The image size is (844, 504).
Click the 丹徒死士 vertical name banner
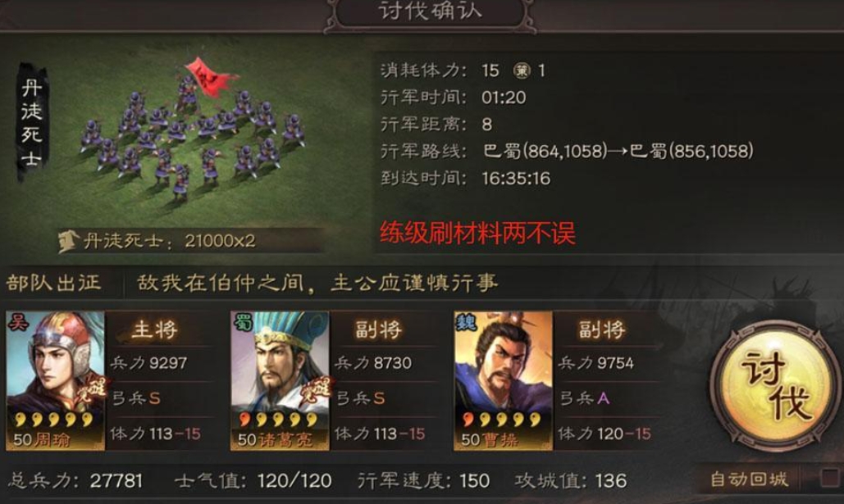click(32, 123)
